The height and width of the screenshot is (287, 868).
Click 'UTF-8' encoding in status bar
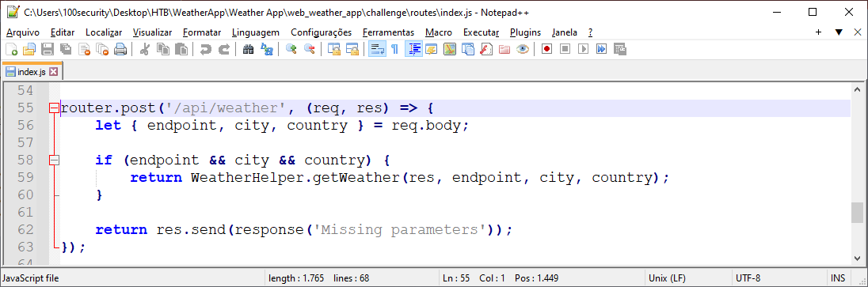coord(748,278)
